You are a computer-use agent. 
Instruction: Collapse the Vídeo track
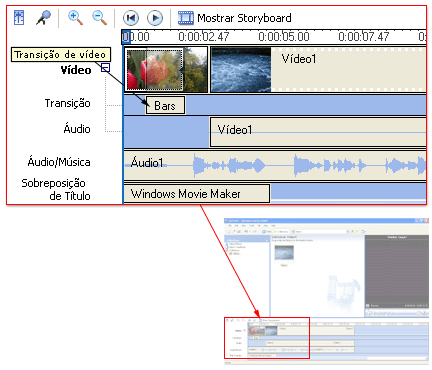[x=105, y=68]
